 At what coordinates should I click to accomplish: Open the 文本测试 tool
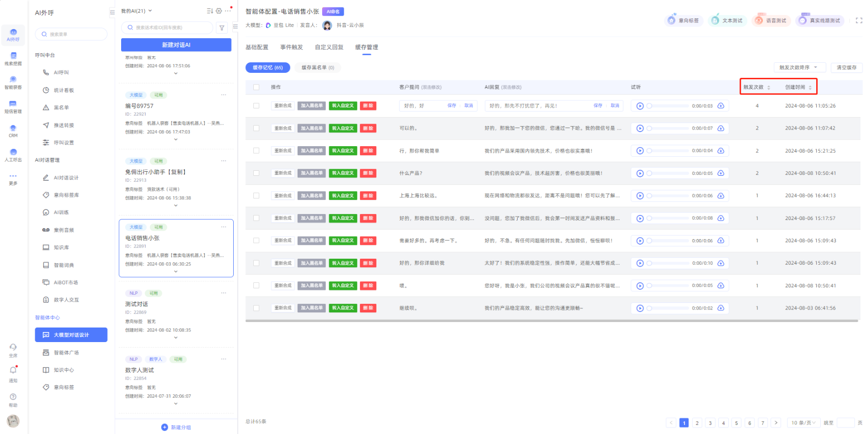727,21
